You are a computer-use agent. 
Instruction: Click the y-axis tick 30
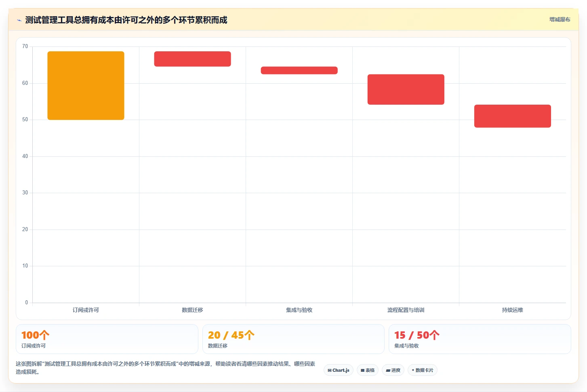click(x=25, y=193)
